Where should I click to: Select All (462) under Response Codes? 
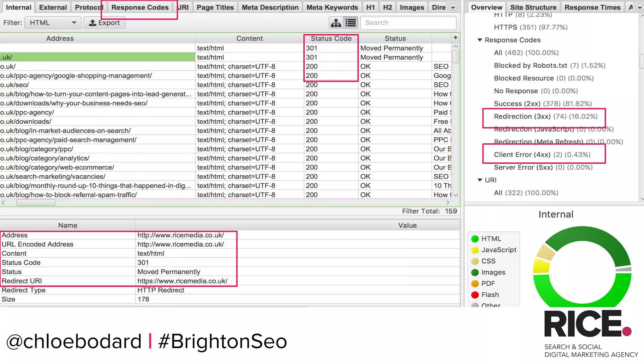click(526, 53)
